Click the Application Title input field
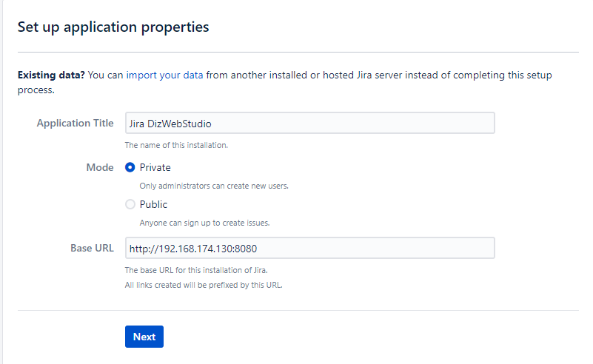Viewport: 593px width, 364px height. click(x=309, y=124)
